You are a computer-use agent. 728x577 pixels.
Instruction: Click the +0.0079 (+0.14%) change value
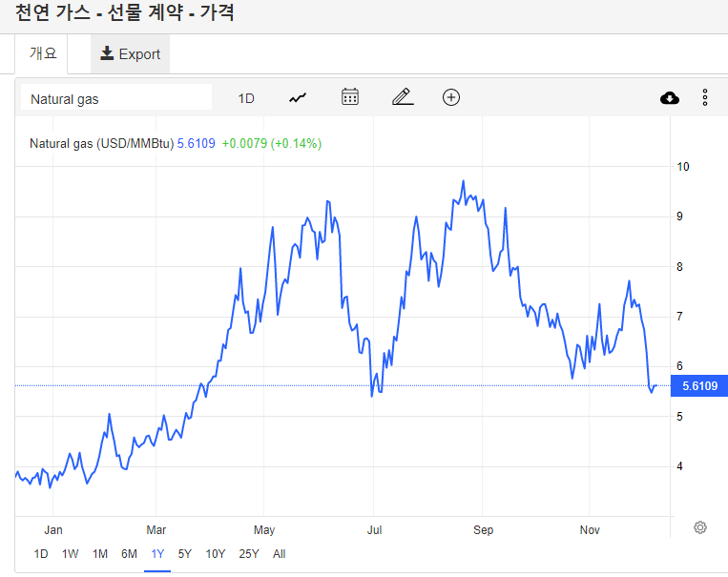tap(272, 143)
